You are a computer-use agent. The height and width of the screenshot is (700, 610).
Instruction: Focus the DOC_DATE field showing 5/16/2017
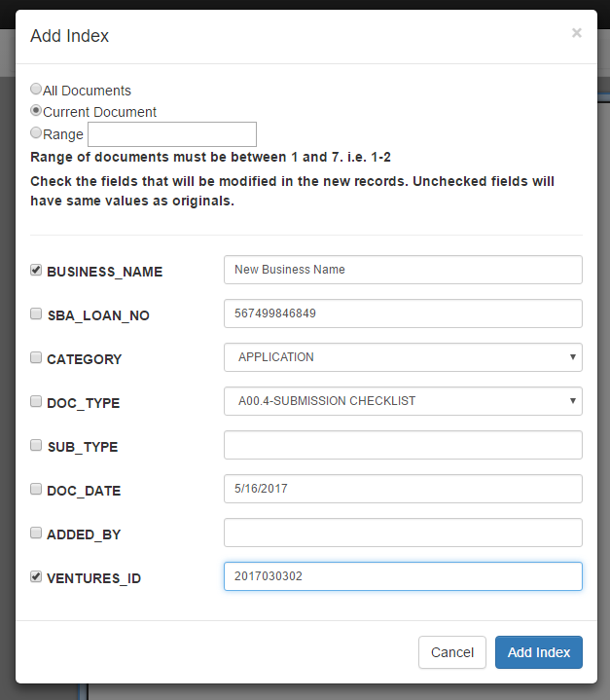point(403,489)
